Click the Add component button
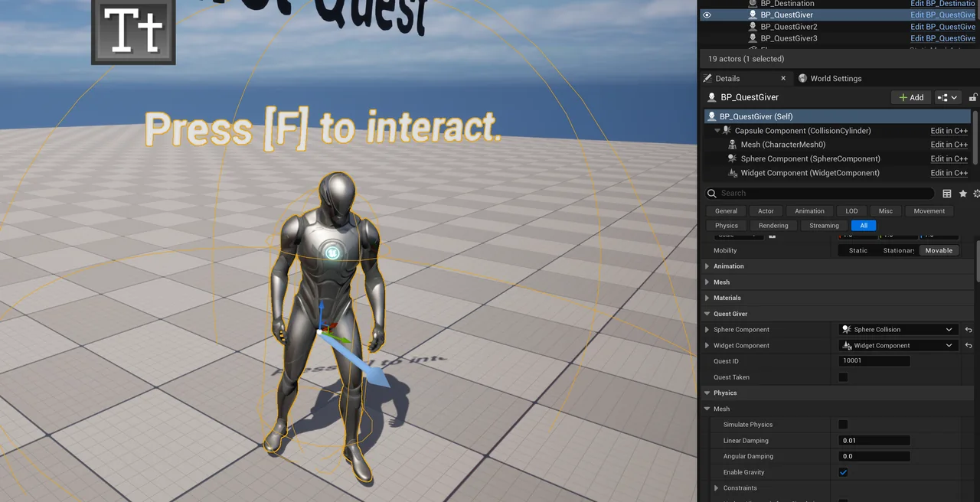Image resolution: width=980 pixels, height=502 pixels. [x=911, y=97]
